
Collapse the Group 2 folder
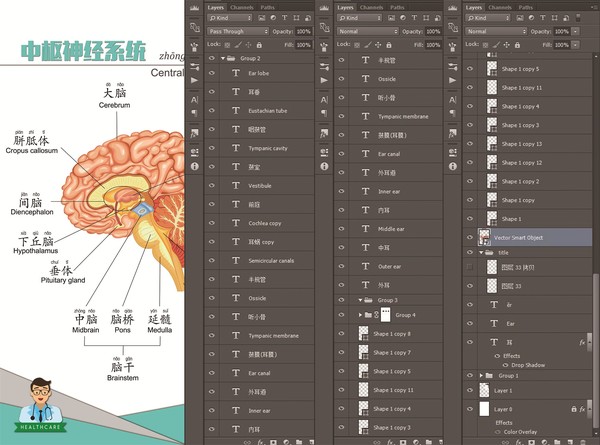(223, 59)
